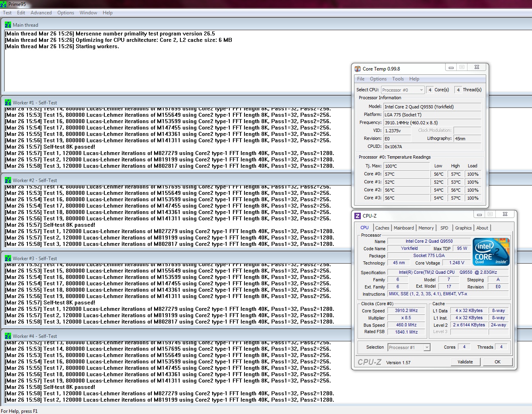This screenshot has height=414, width=532.
Task: Click the Intel Core 2 Quad logo
Action: [x=491, y=252]
